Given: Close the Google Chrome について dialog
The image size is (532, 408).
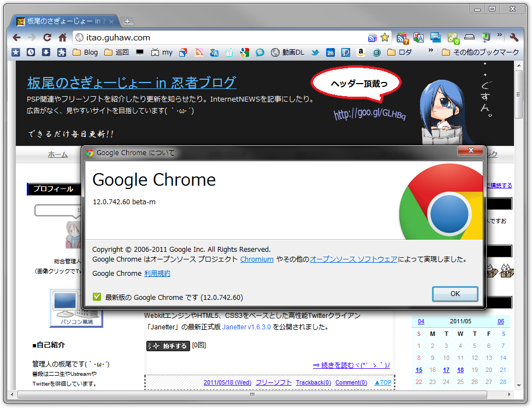Looking at the screenshot, I should [x=471, y=150].
